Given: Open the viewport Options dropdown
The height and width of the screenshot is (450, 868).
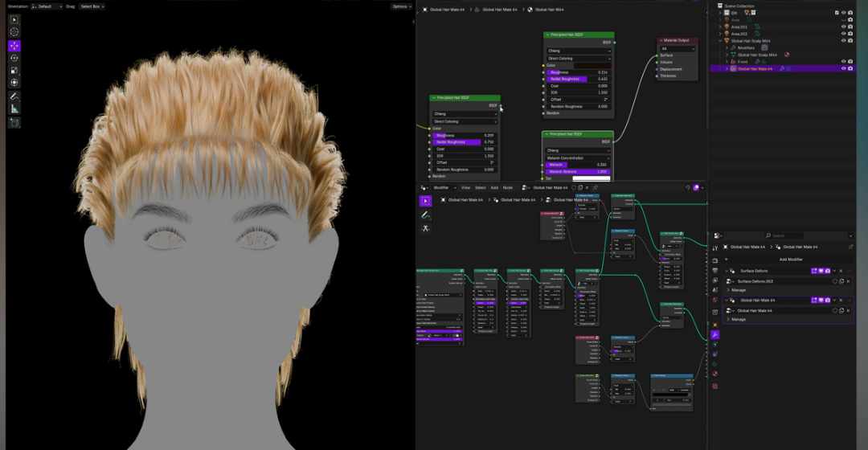Looking at the screenshot, I should [x=401, y=6].
